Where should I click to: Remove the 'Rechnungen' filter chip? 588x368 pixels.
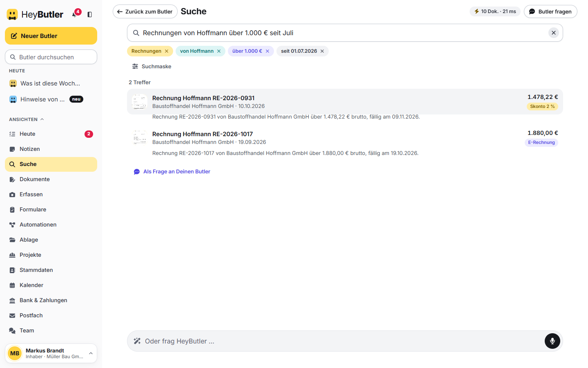coord(167,51)
